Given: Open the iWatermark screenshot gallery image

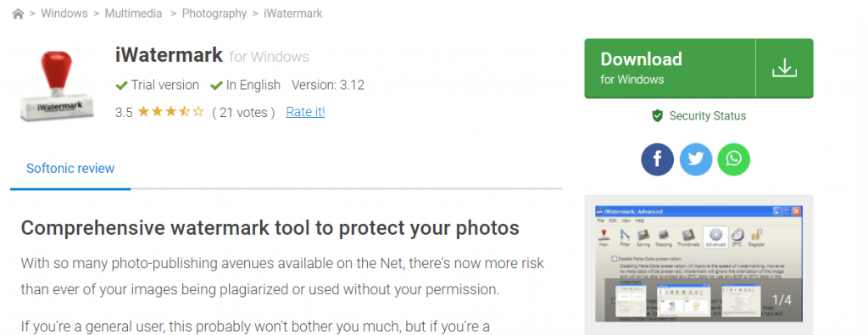Looking at the screenshot, I should point(698,264).
